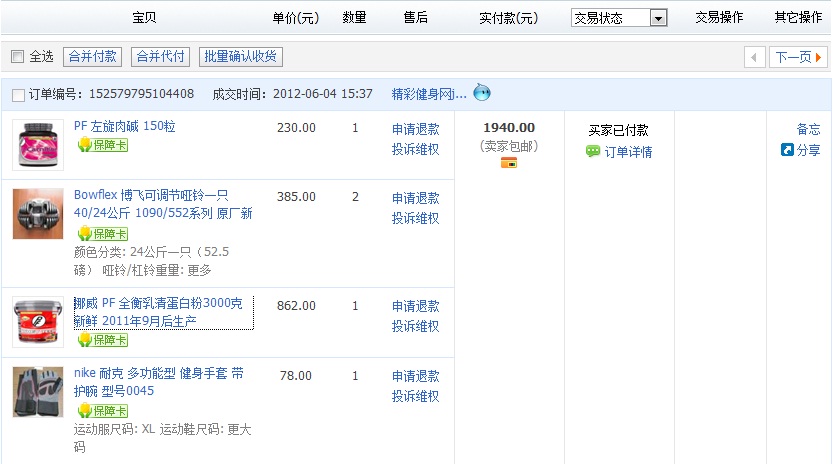Click the 单价(元) column header
The image size is (833, 464).
point(296,18)
